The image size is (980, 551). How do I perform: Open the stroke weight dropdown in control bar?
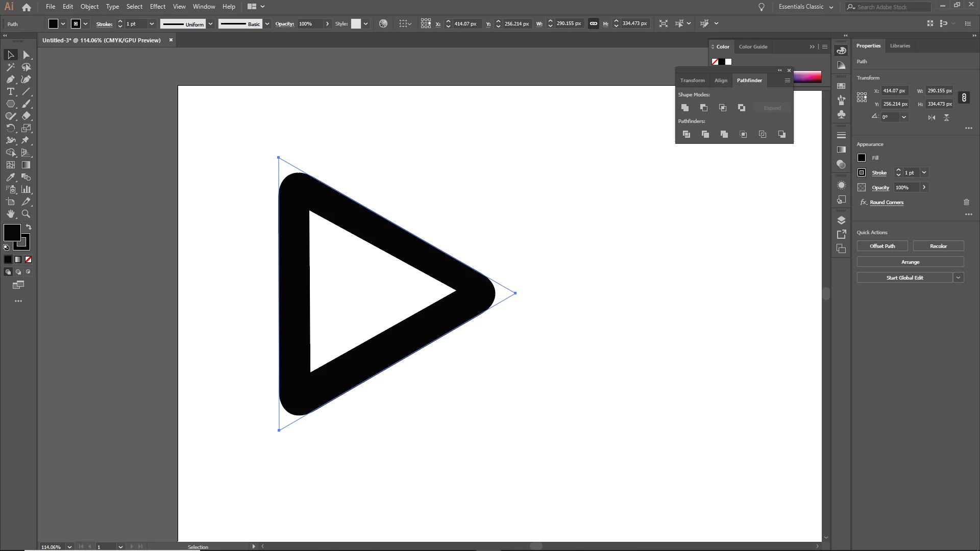coord(152,24)
